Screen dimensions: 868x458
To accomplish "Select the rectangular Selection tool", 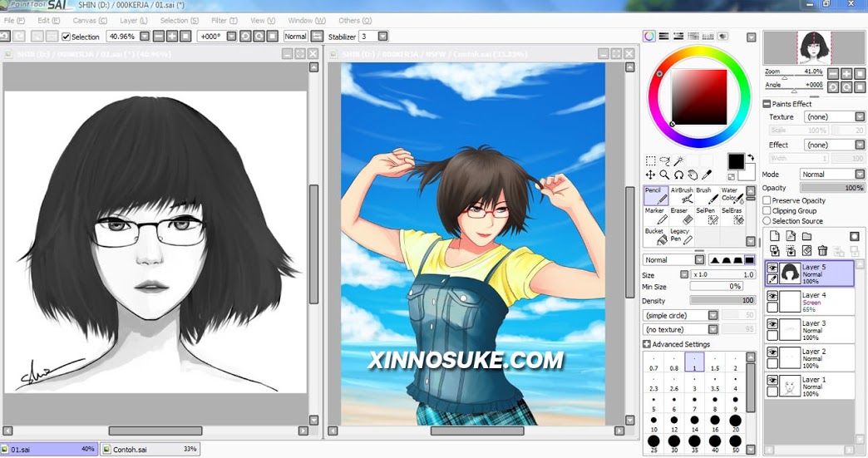I will [650, 161].
